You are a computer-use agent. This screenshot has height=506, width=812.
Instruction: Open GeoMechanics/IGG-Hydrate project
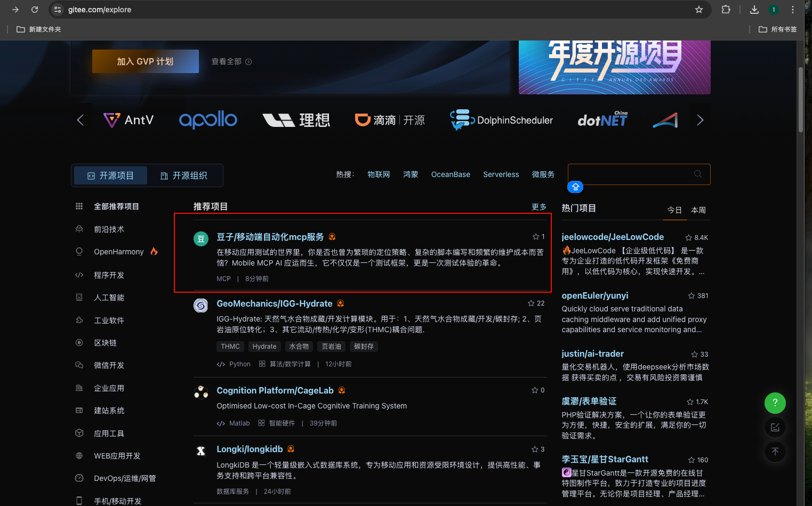click(274, 303)
